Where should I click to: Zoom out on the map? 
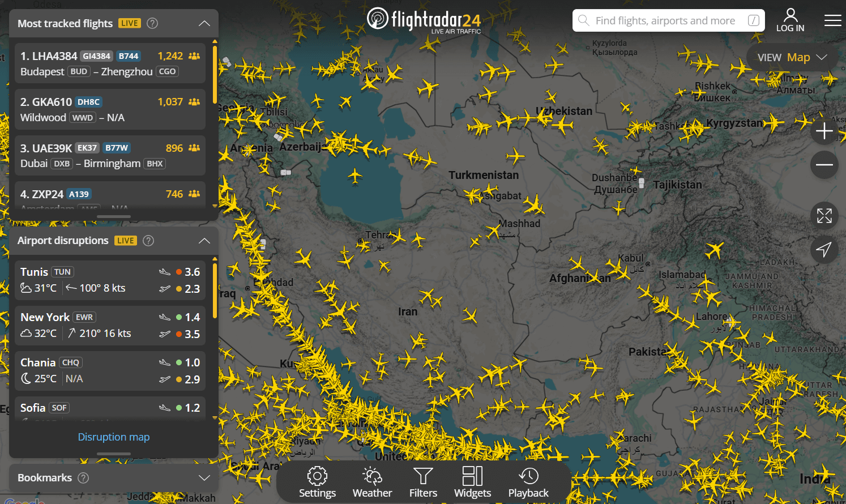(824, 165)
